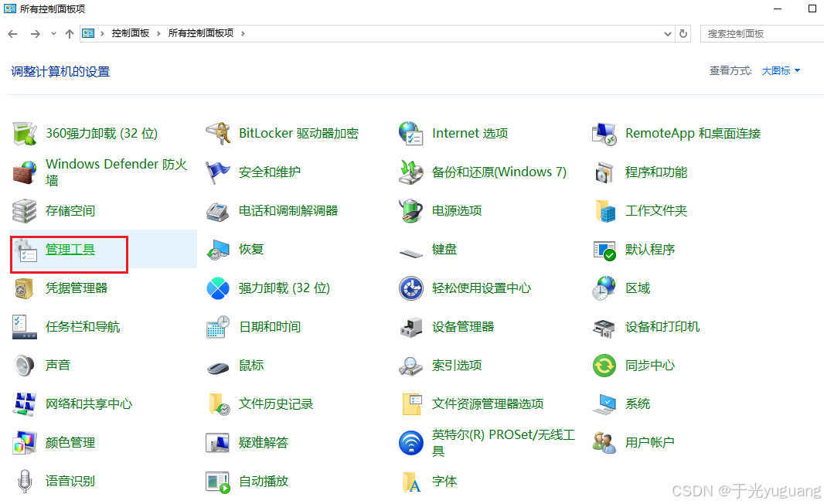The image size is (824, 504).
Task: Open the Internet 选项 globe icon
Action: click(411, 134)
